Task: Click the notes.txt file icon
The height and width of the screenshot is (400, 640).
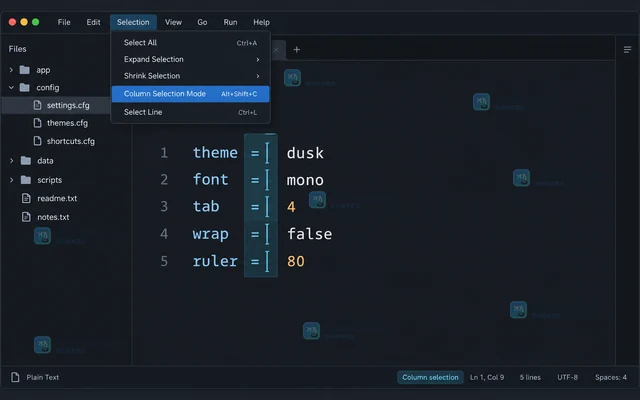Action: click(x=26, y=217)
